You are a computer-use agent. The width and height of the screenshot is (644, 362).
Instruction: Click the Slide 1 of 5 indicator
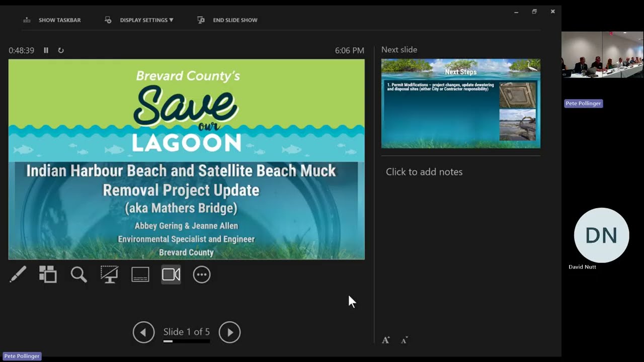point(187,332)
